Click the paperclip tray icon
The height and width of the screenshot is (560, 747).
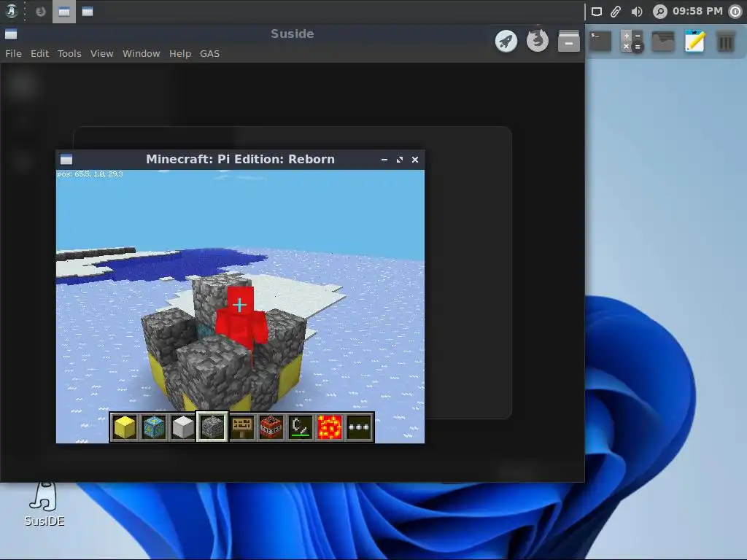(616, 12)
